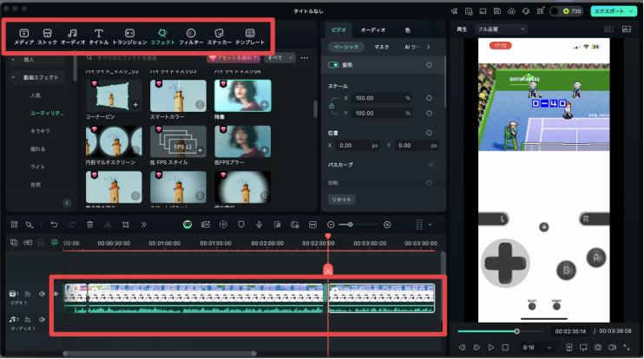Open the タイトル (Titles) library
Screen dimensions: 644x359
[98, 36]
